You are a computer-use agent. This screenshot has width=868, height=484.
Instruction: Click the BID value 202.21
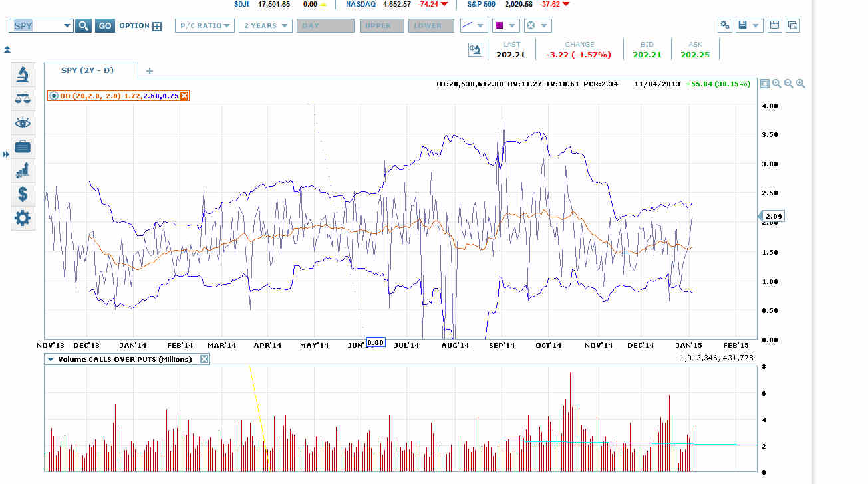[647, 55]
